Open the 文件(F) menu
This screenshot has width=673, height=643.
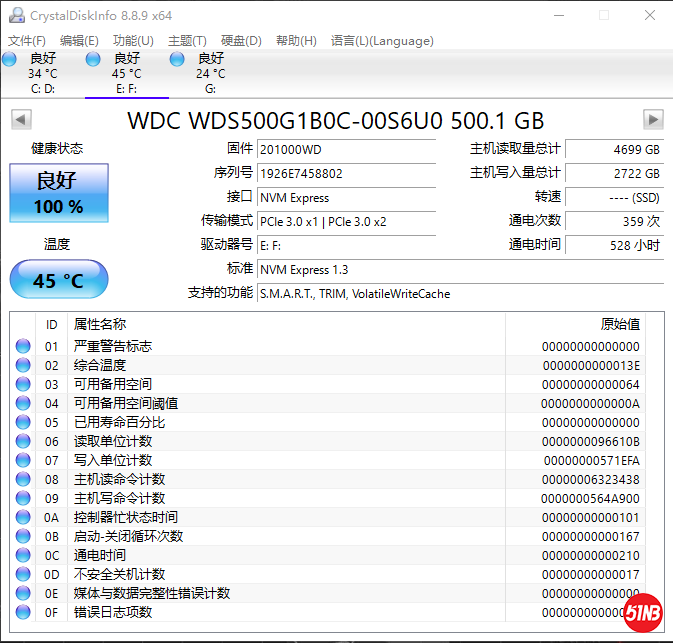point(27,41)
